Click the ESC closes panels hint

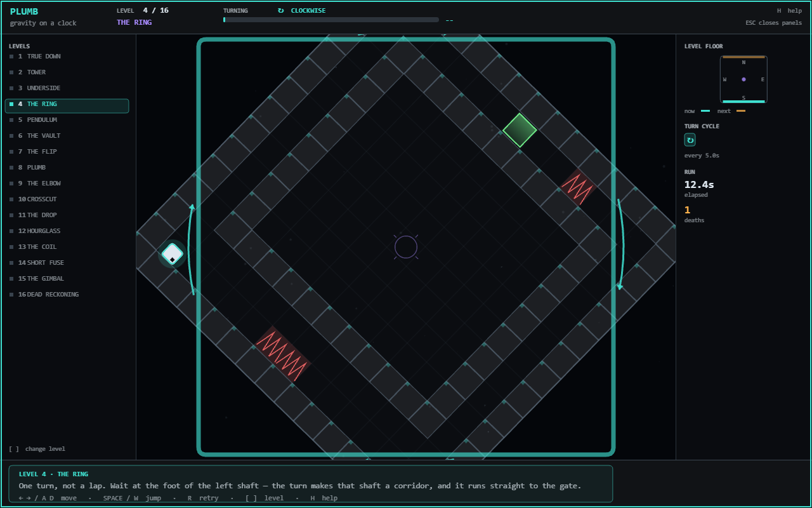coord(774,23)
